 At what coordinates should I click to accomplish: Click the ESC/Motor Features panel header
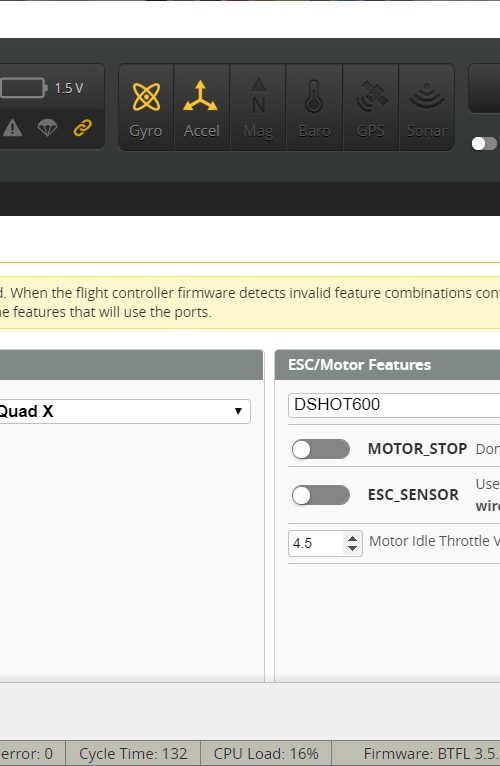point(387,365)
